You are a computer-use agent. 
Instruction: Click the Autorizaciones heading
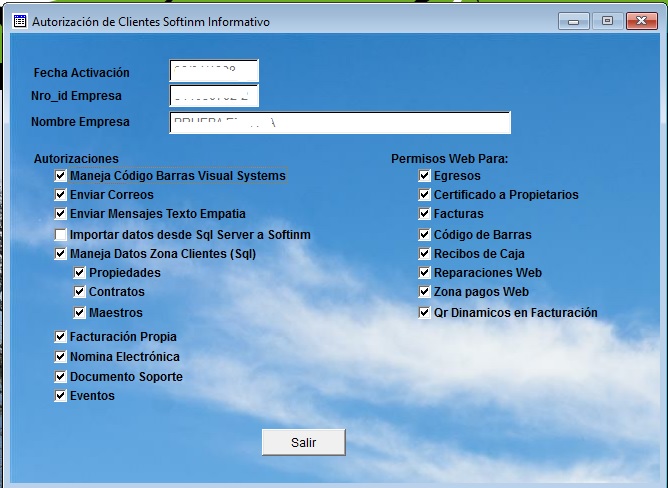click(x=76, y=159)
